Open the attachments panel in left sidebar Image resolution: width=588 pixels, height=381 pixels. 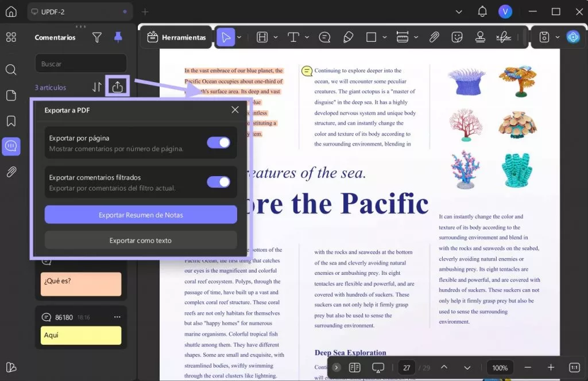pyautogui.click(x=11, y=172)
